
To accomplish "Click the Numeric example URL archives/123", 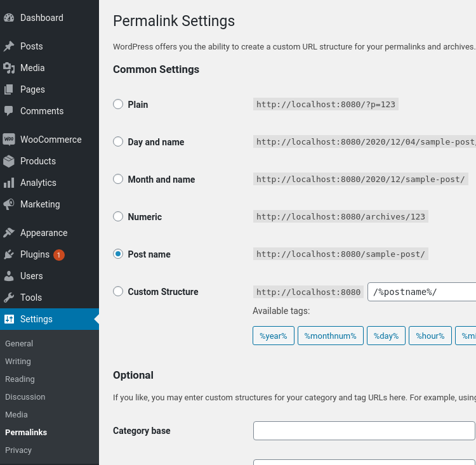I will pos(341,217).
